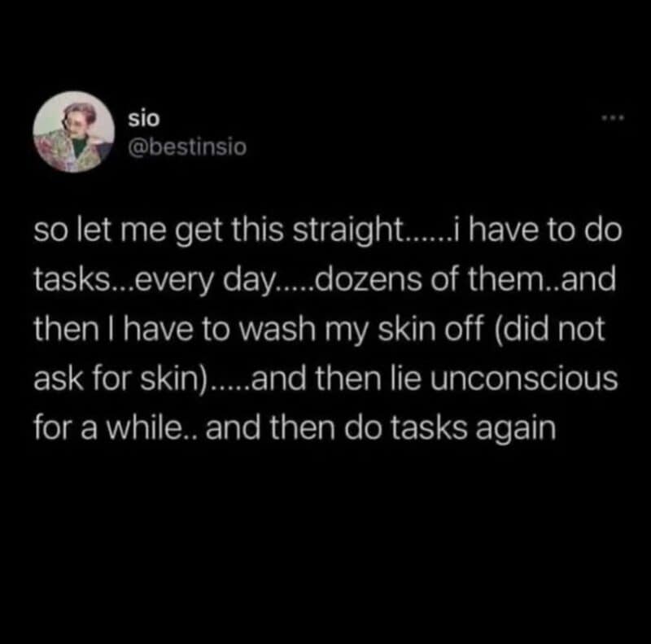Click the word 'tasks' starting the second line
Viewport: 651px width, 644px height.
click(71, 279)
